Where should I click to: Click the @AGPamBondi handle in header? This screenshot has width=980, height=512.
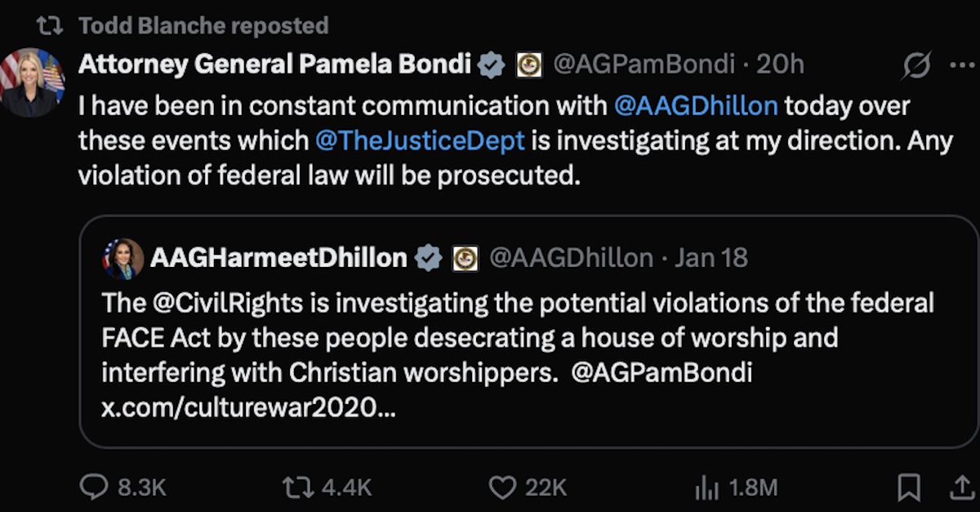(x=644, y=65)
